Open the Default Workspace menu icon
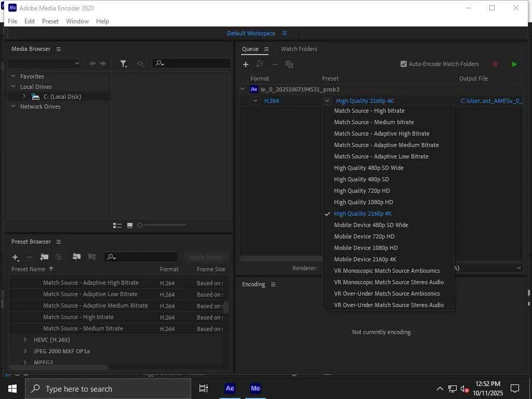The image size is (532, 399). click(x=285, y=33)
